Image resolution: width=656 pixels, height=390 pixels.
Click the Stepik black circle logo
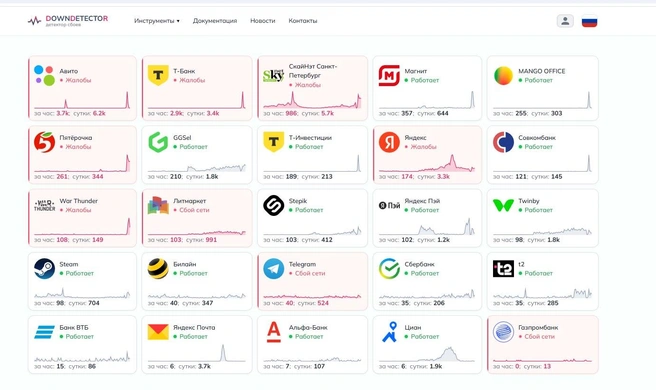point(274,205)
